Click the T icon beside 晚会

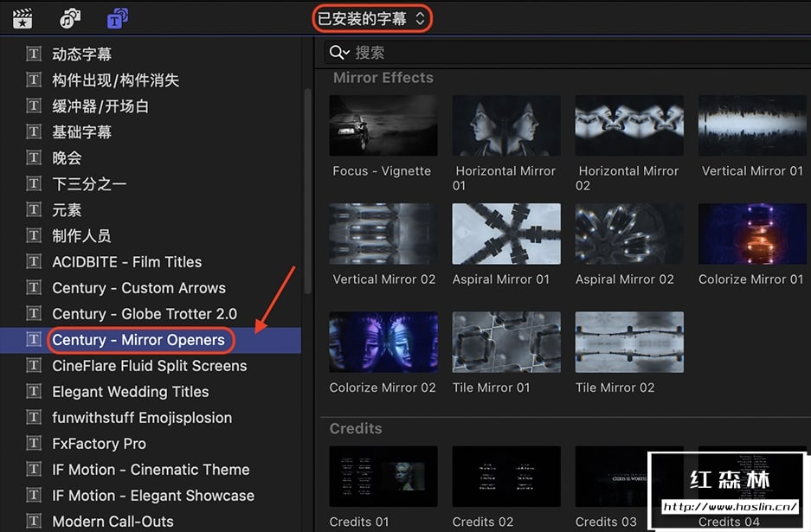[x=34, y=157]
